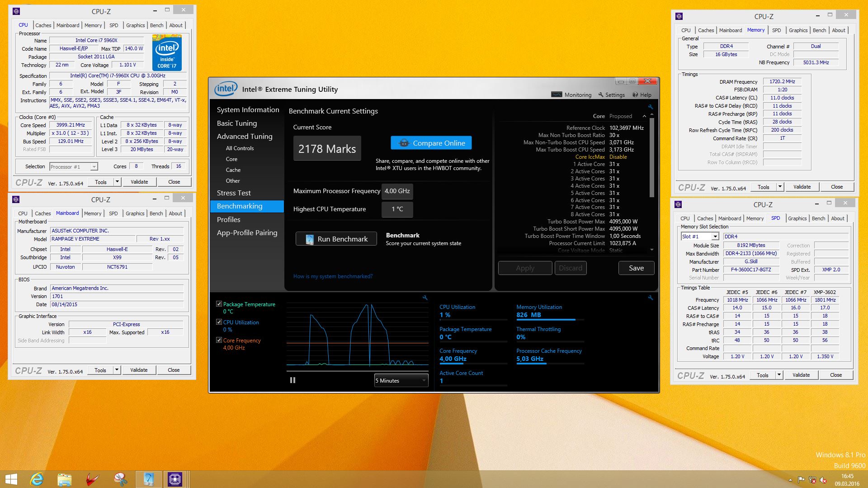Click CPU-Z icon in SPD window title
The width and height of the screenshot is (868, 488).
678,204
